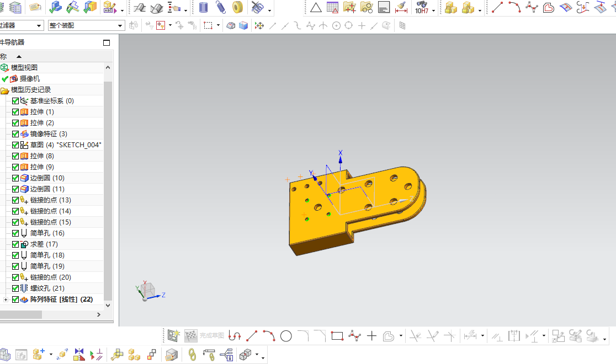
Task: Click the navigator vertical scrollbar down arrow
Action: point(108,305)
